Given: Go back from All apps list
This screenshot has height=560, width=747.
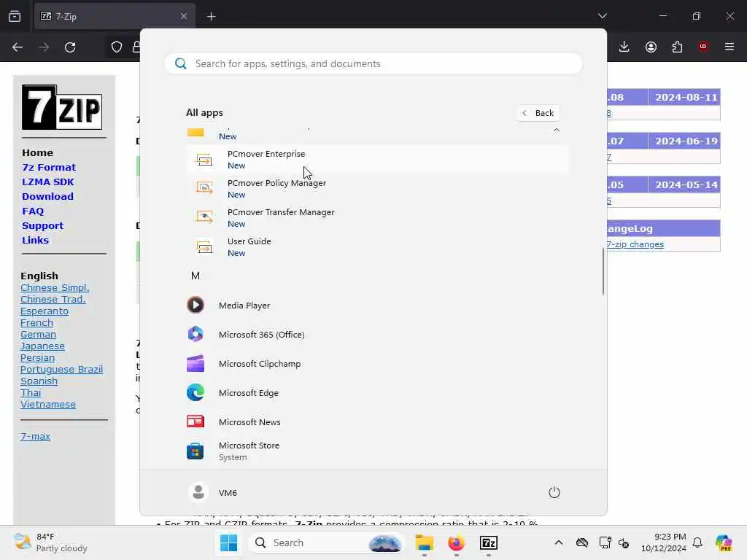Looking at the screenshot, I should 538,113.
